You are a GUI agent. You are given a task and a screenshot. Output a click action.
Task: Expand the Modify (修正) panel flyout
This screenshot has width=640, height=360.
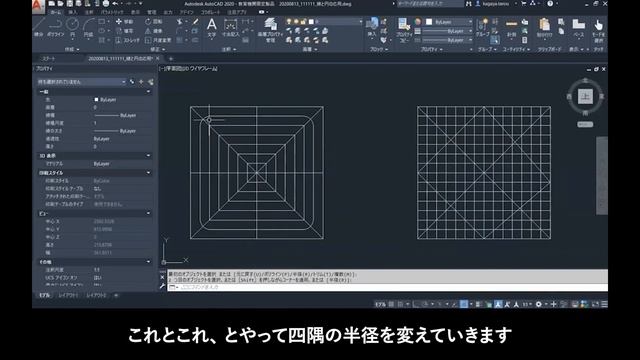pyautogui.click(x=158, y=49)
